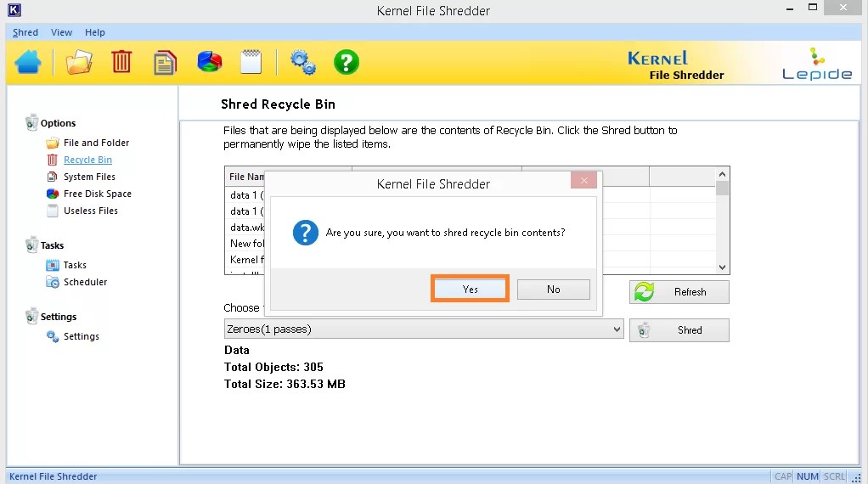The height and width of the screenshot is (484, 868).
Task: Open Settings gears toolbar icon
Action: click(x=303, y=62)
